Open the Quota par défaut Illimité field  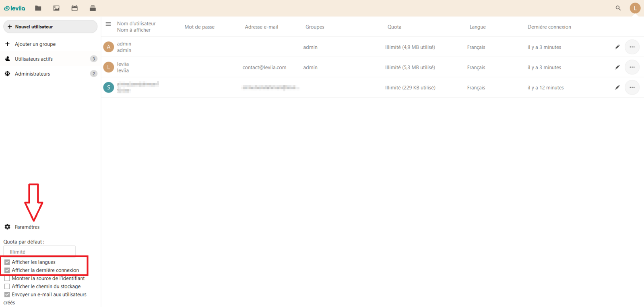tap(39, 251)
